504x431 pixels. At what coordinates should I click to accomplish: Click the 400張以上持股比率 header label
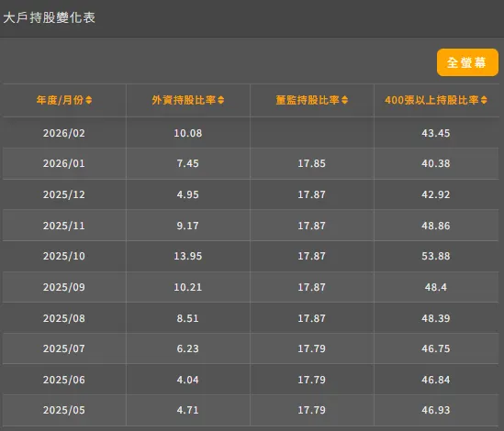coord(431,100)
